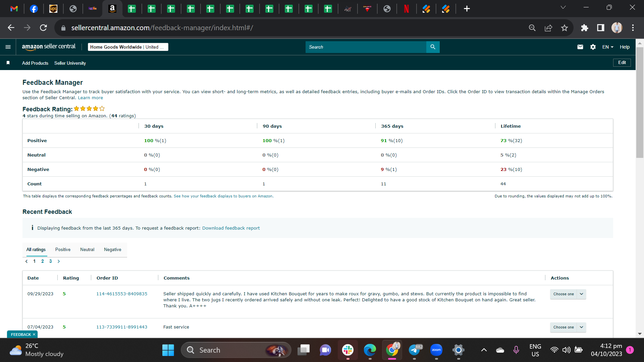Image resolution: width=644 pixels, height=362 pixels.
Task: Click the 365 days count value 11
Action: [x=383, y=184]
